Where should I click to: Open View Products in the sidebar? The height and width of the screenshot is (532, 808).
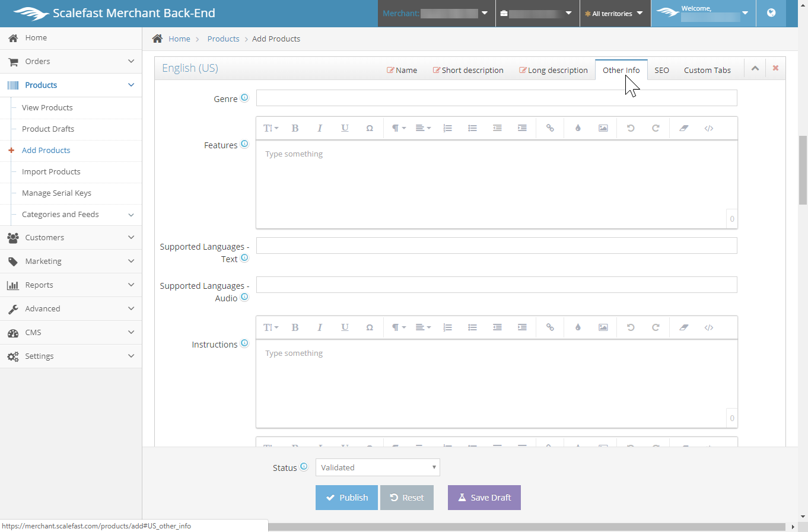tap(47, 108)
